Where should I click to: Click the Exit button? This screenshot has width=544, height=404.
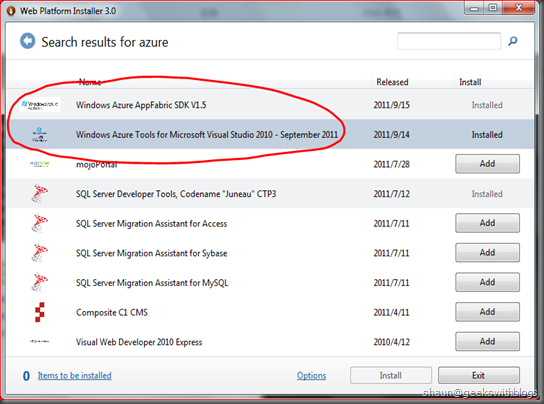pos(479,376)
